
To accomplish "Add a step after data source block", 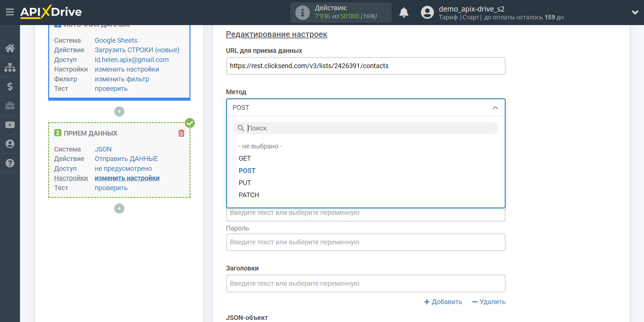I will coord(119,112).
